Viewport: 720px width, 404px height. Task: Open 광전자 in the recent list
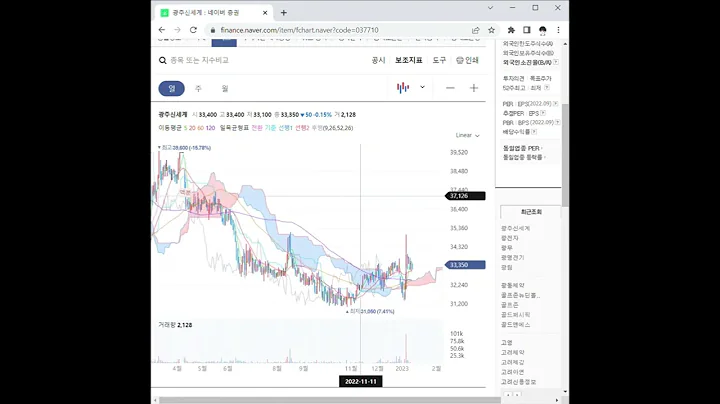(509, 238)
